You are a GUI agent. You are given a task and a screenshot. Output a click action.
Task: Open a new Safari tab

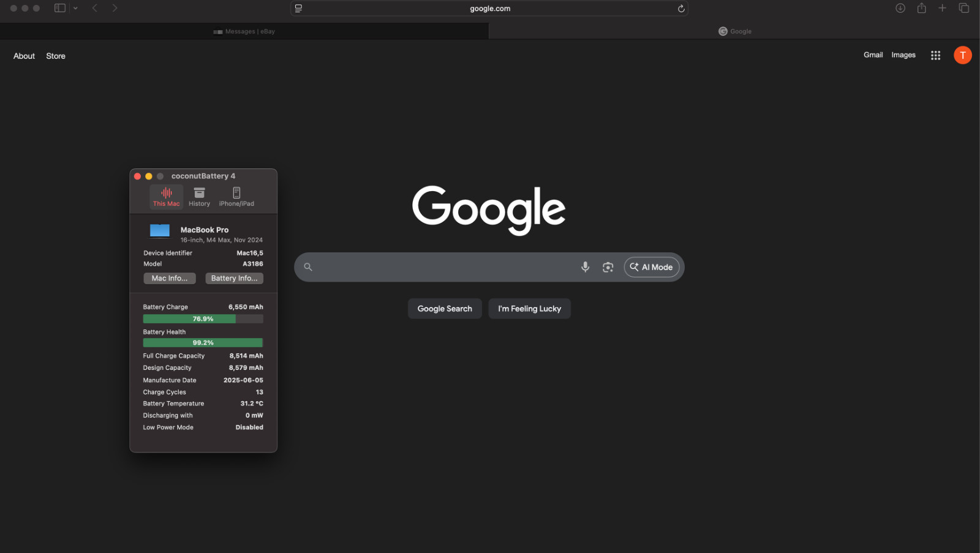[942, 8]
